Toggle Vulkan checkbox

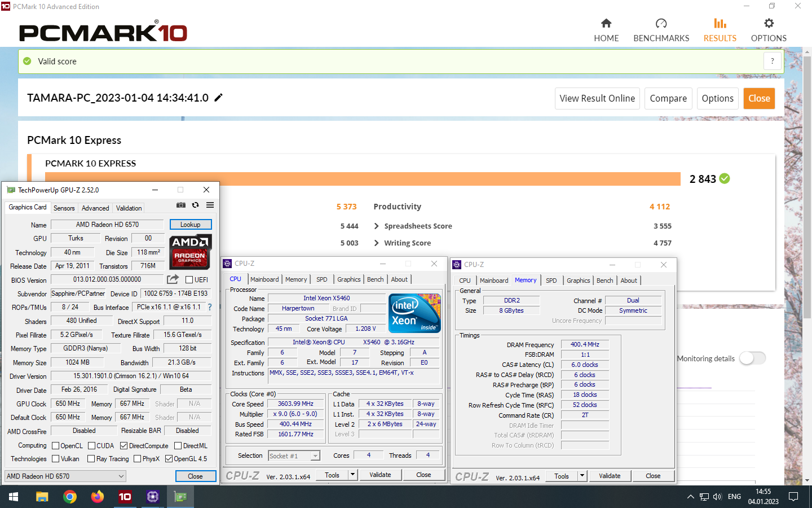(x=56, y=458)
